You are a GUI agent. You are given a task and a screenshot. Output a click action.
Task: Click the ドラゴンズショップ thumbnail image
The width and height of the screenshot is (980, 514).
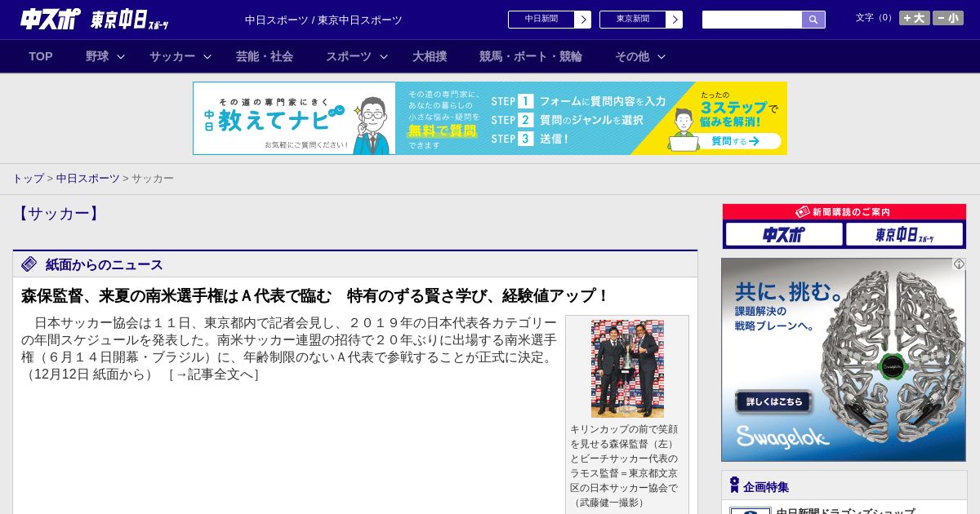pos(751,511)
